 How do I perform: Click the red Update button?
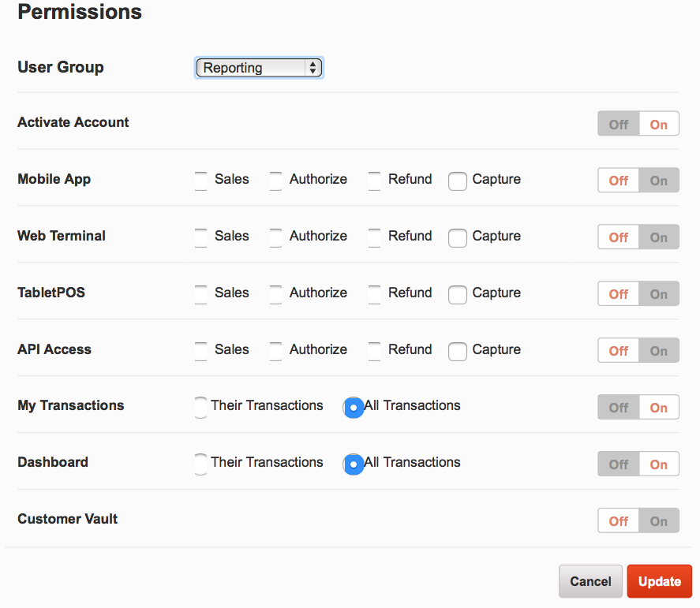click(660, 581)
